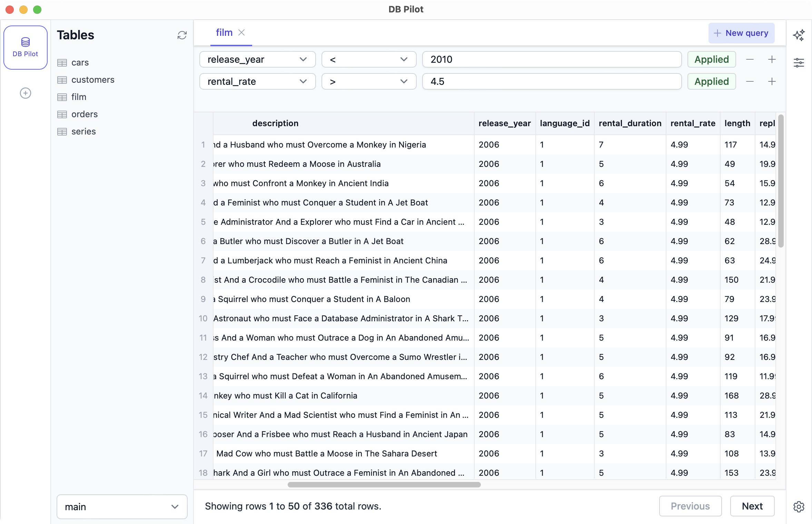Click the remove first filter minus icon

click(751, 59)
